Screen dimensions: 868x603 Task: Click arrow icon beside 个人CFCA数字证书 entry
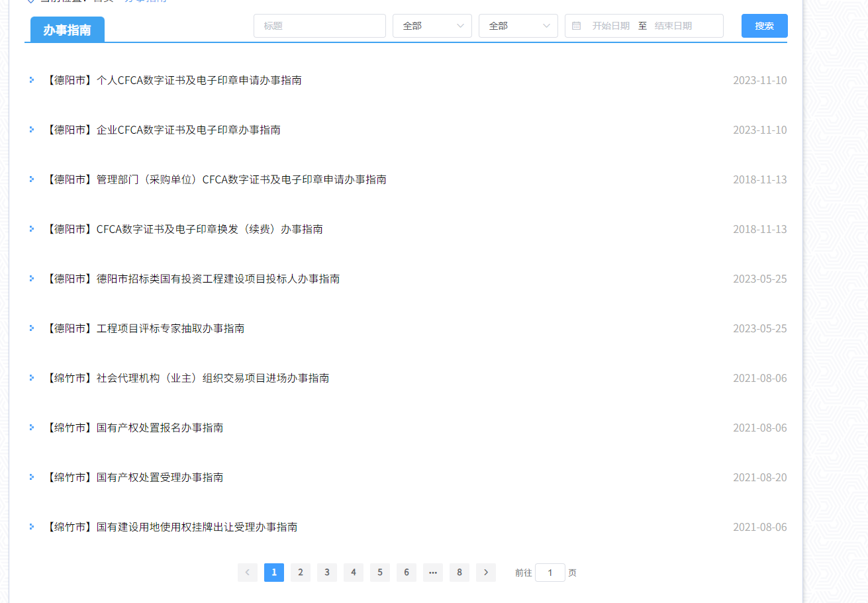coord(31,79)
